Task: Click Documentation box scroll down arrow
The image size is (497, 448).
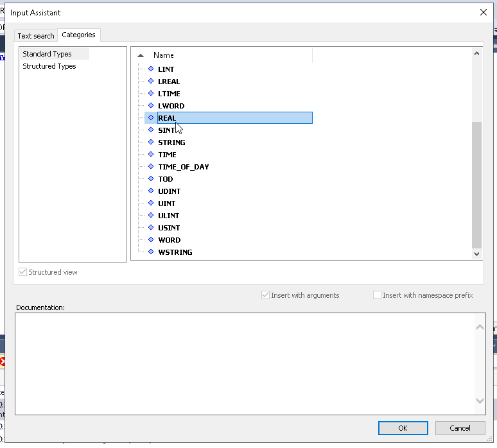Action: (480, 401)
